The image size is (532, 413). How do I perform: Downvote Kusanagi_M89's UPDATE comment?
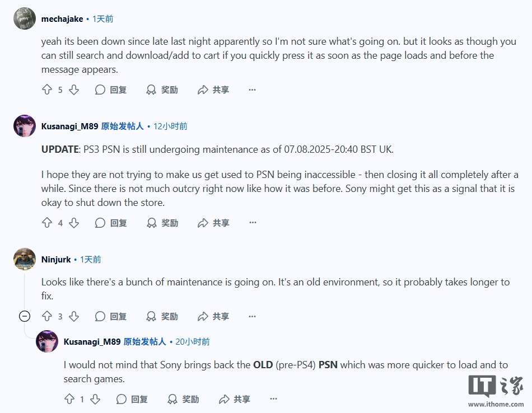click(x=74, y=223)
